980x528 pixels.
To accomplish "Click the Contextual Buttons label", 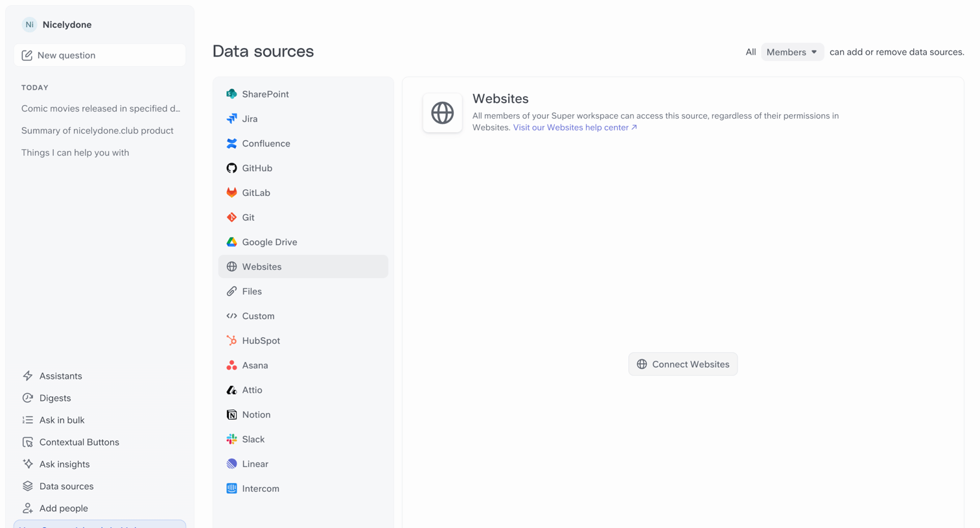I will (x=79, y=442).
